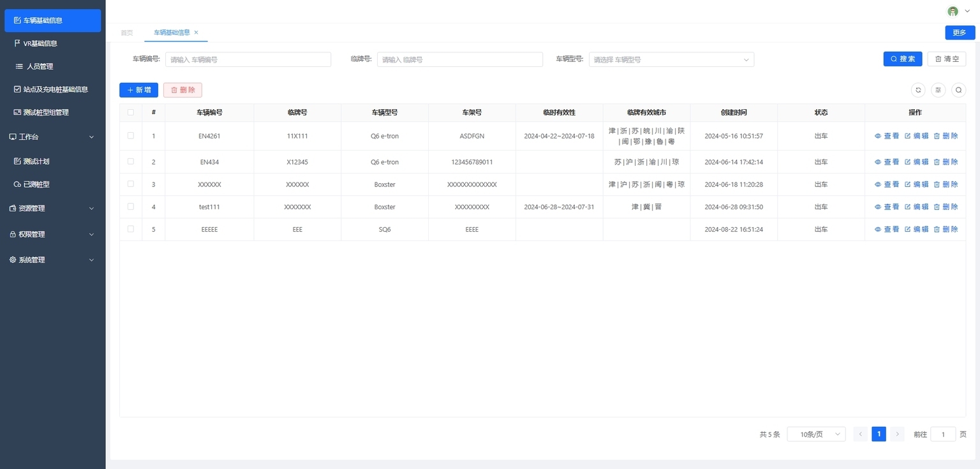Open the 车辆型号 dropdown
The width and height of the screenshot is (980, 469).
671,59
